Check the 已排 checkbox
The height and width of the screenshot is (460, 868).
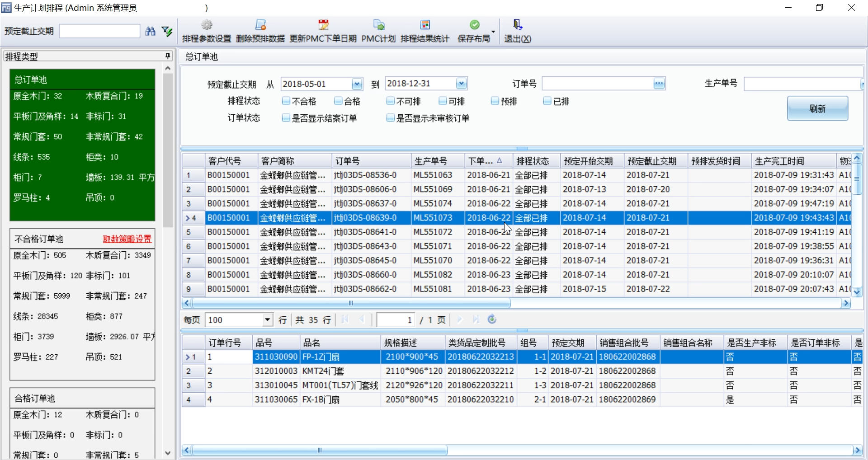(x=547, y=101)
